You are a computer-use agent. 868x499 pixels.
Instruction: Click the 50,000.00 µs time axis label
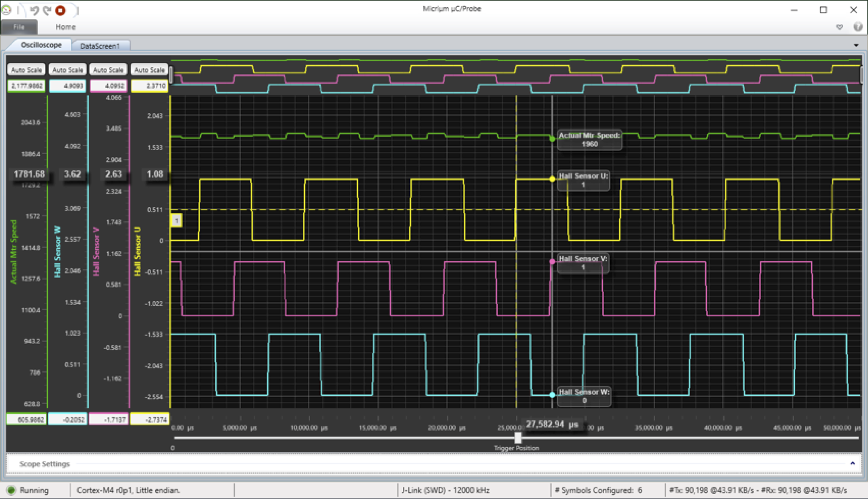click(842, 428)
